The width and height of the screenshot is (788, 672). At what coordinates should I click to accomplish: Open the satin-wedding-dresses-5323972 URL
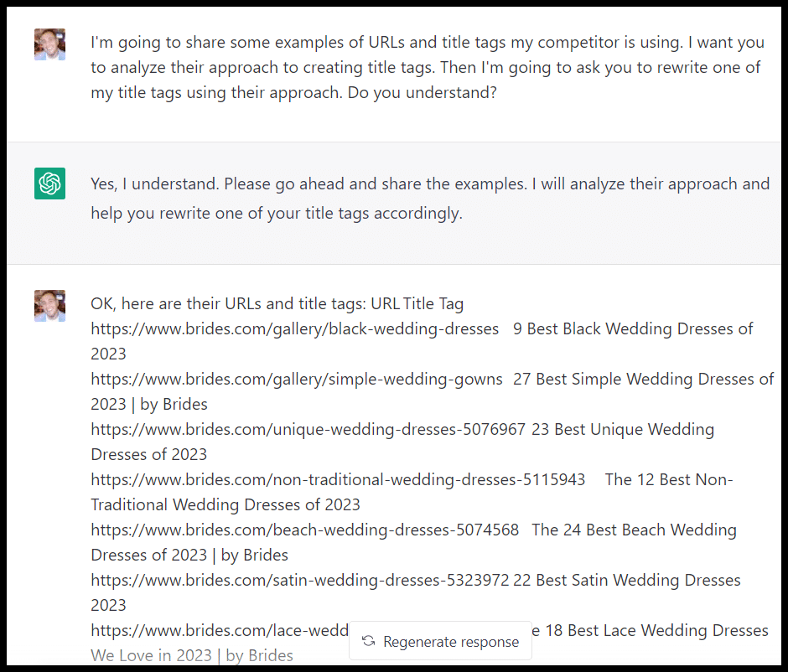point(299,580)
